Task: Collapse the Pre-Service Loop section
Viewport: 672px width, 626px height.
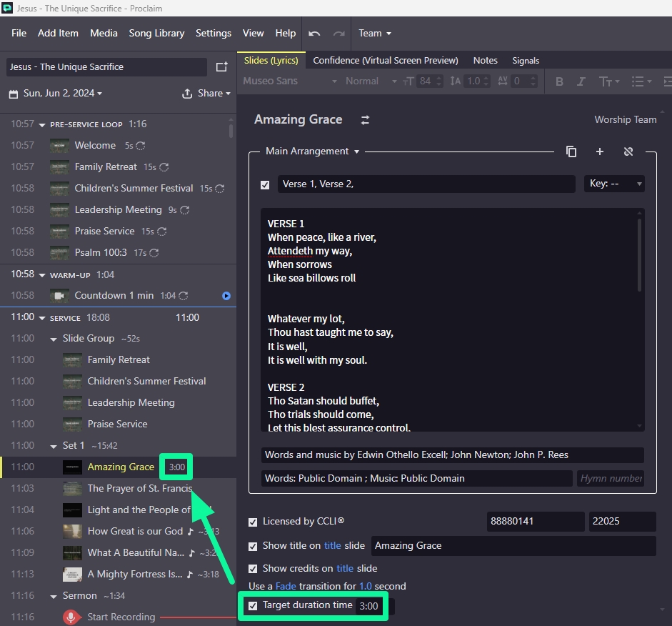Action: coord(42,125)
